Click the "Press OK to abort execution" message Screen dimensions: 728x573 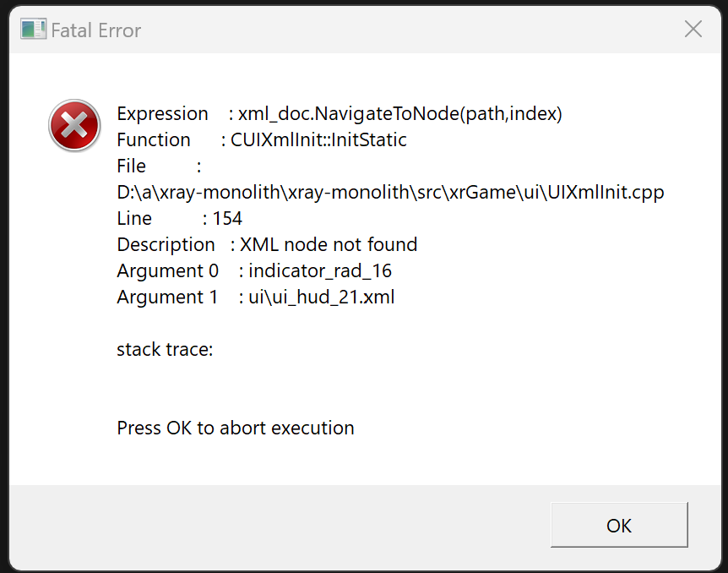(x=236, y=428)
